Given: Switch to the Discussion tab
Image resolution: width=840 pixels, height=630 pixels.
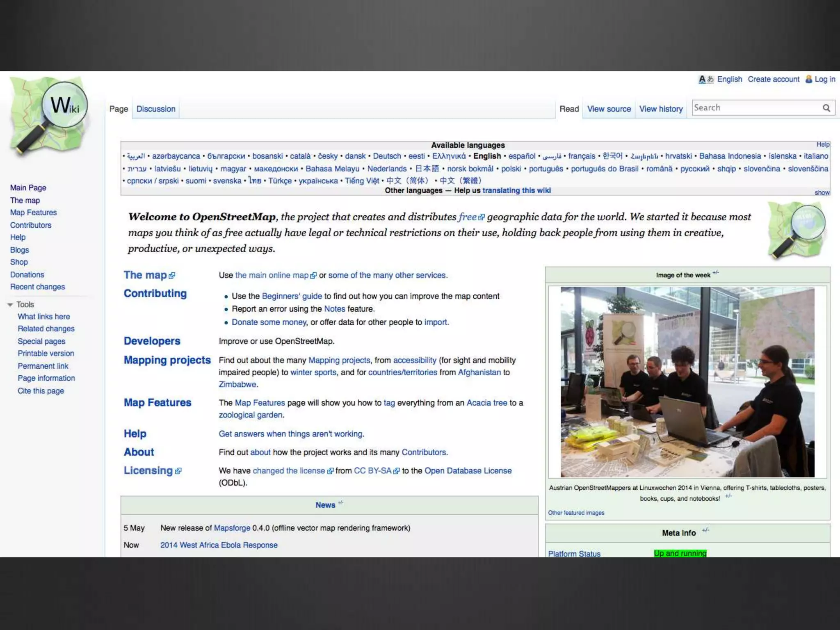Looking at the screenshot, I should (x=155, y=109).
